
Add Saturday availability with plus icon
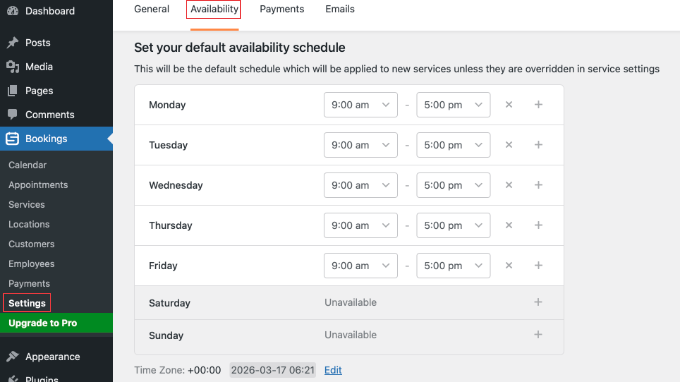click(538, 302)
